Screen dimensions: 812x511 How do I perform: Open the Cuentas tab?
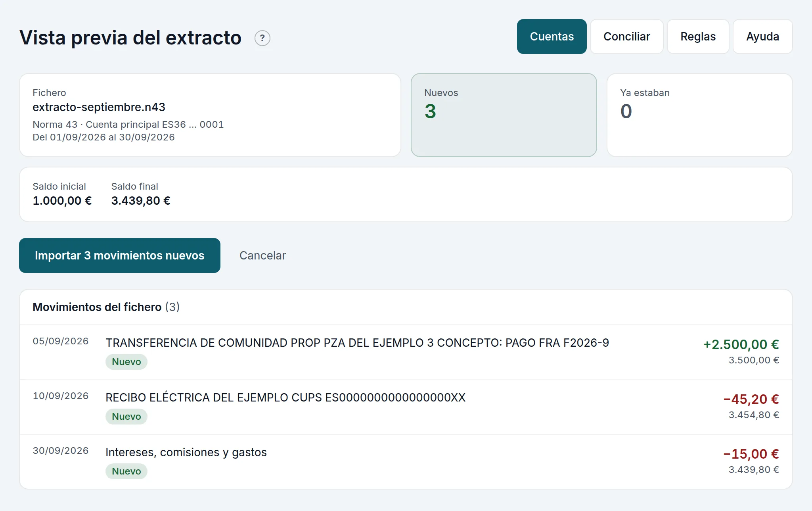pos(552,36)
